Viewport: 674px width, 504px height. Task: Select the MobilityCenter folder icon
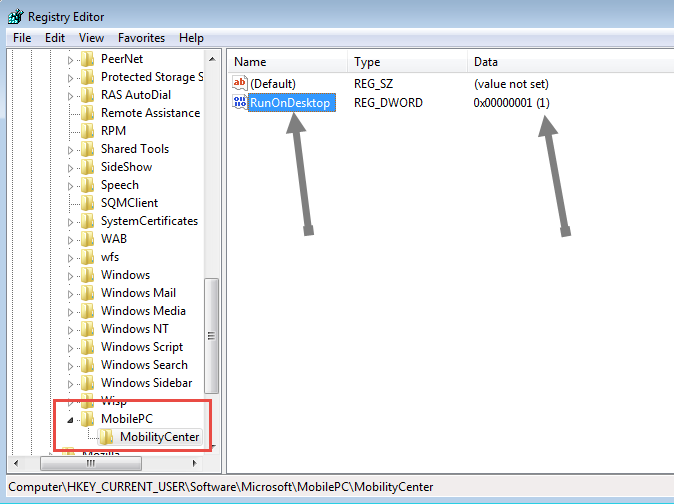point(106,437)
